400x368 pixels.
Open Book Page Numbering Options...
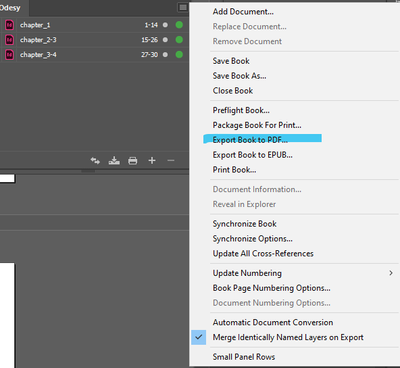tap(272, 288)
